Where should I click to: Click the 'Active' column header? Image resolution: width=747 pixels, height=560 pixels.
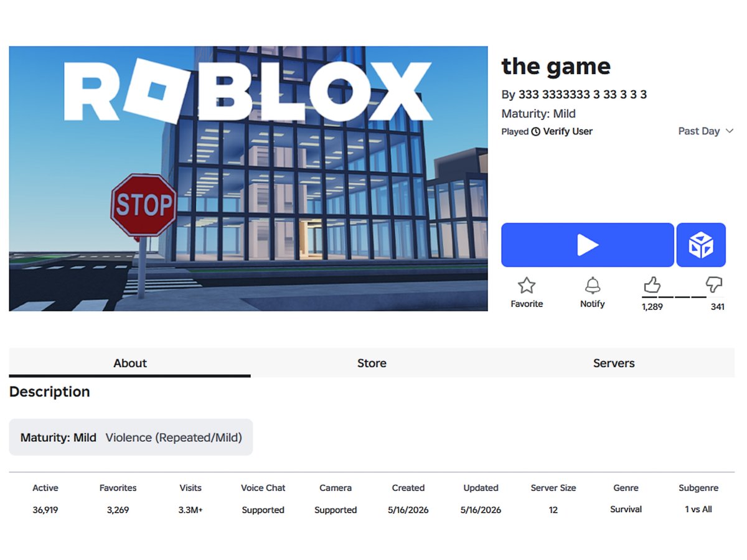(45, 488)
